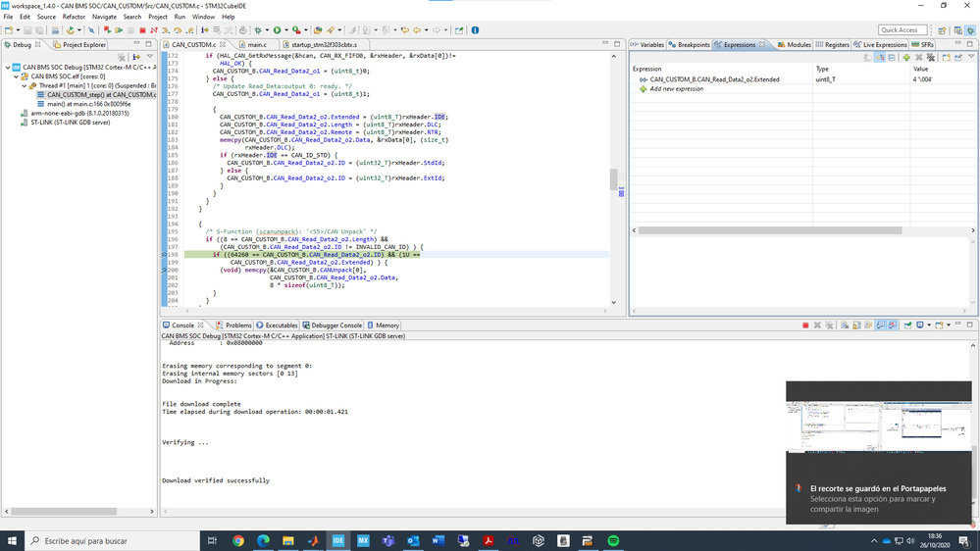Image resolution: width=980 pixels, height=551 pixels.
Task: Switch to the startup_stm32f303cbtx.s tab
Action: click(324, 45)
